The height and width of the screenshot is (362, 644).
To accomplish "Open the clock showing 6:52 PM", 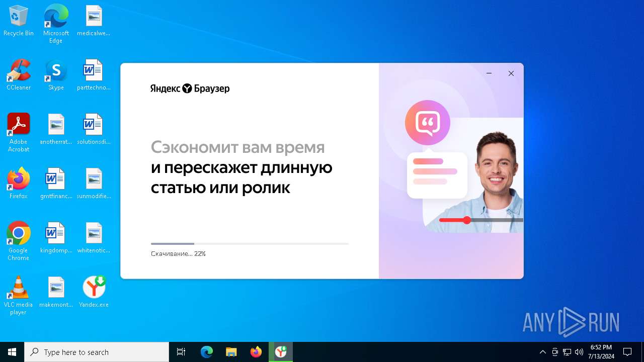I will (x=601, y=352).
